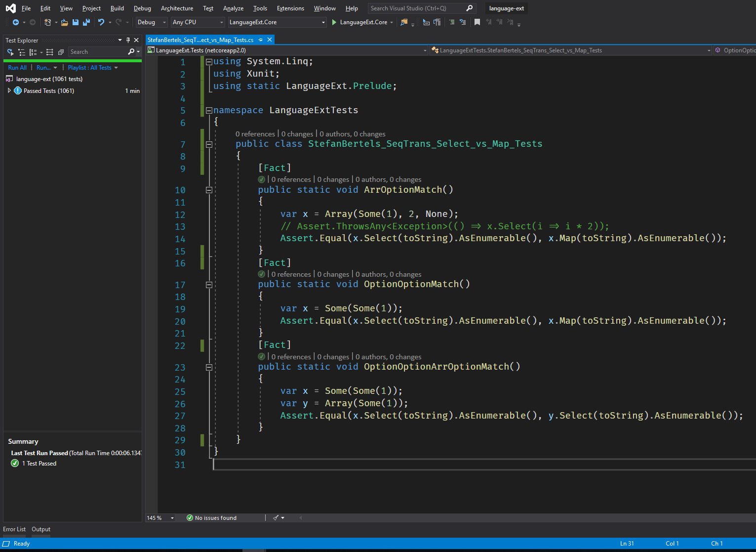
Task: Open the Playlist : All Tests dropdown
Action: (x=92, y=67)
